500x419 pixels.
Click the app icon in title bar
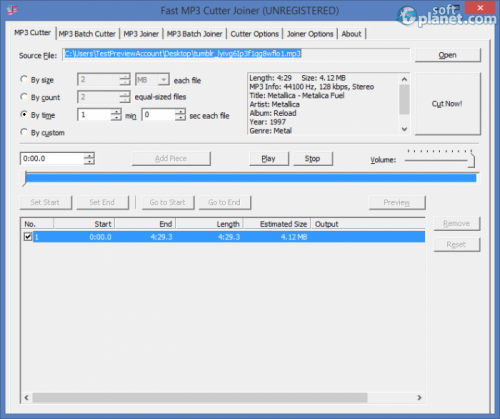[12, 10]
